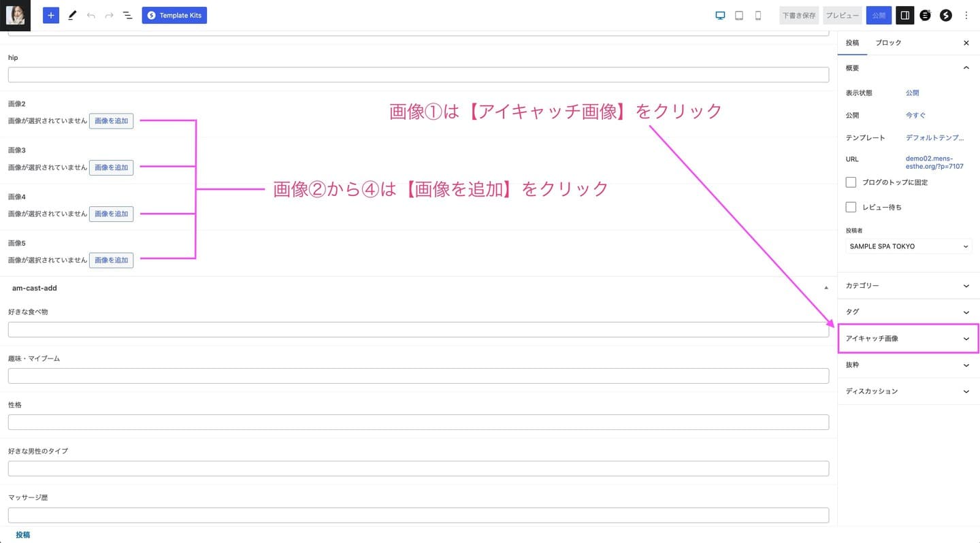Switch to mobile preview icon
Image resolution: width=980 pixels, height=543 pixels.
pos(758,15)
